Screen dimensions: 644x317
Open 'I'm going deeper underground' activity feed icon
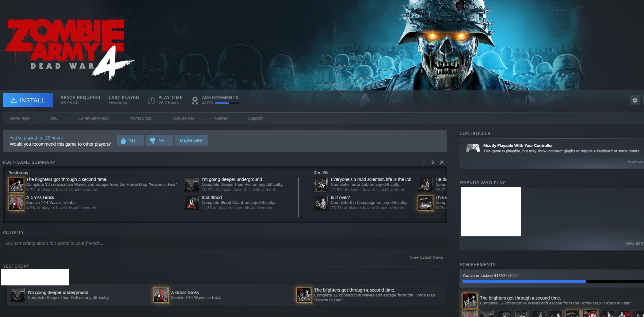pyautogui.click(x=18, y=295)
